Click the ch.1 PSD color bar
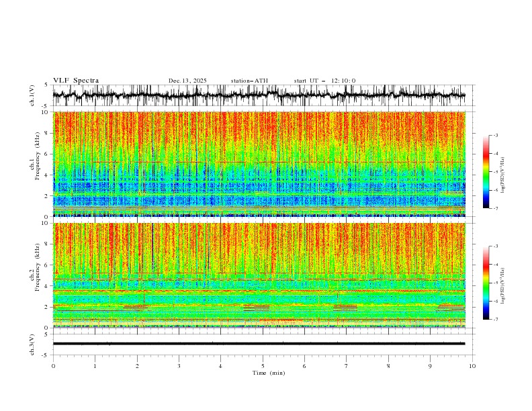The height and width of the screenshot is (411, 532). [x=486, y=172]
